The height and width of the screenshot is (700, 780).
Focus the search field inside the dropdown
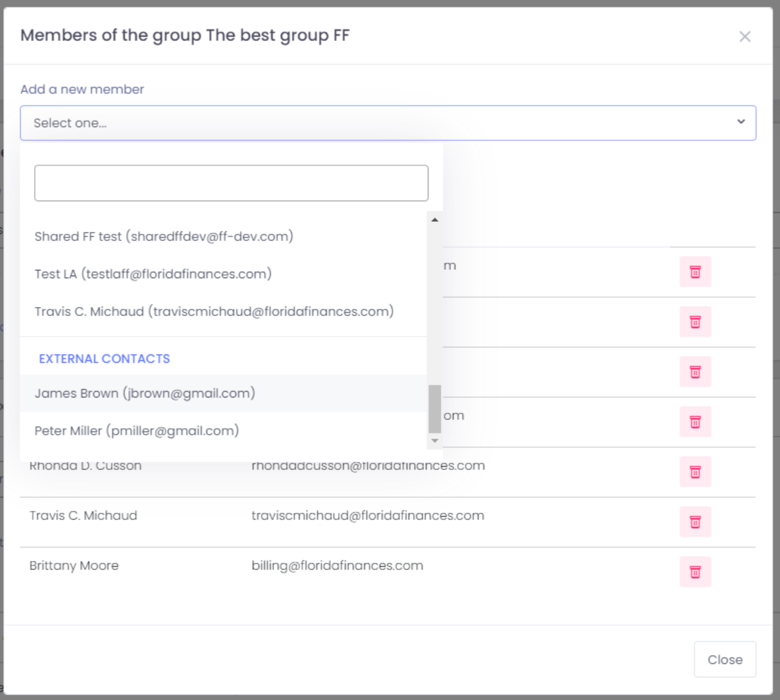(231, 183)
